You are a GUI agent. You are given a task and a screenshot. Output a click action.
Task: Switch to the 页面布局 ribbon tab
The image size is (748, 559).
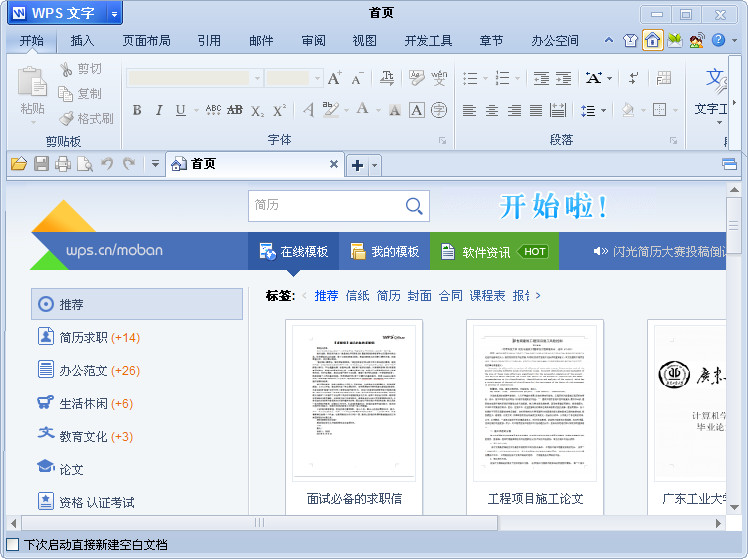click(x=146, y=41)
